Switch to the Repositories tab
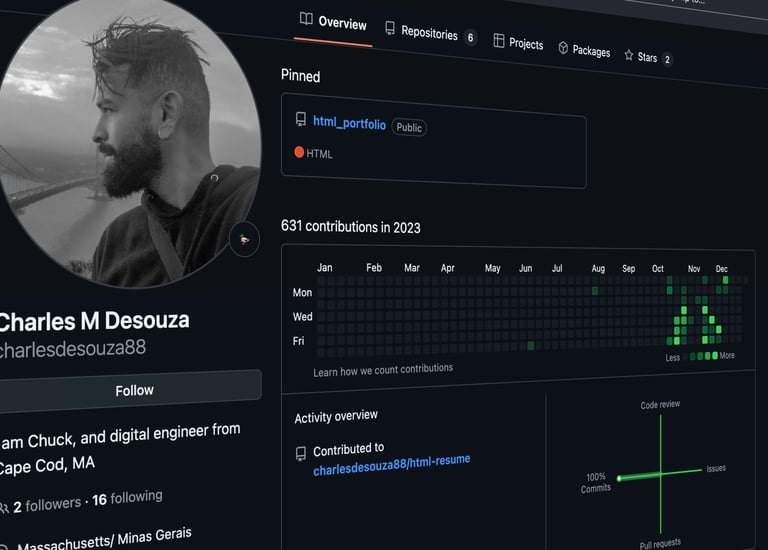The image size is (768, 550). pos(431,33)
